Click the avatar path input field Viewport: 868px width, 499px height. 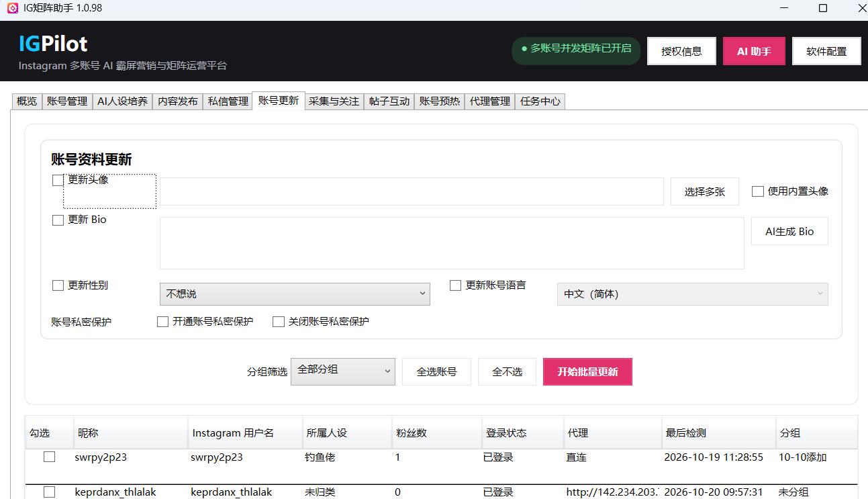tap(412, 191)
